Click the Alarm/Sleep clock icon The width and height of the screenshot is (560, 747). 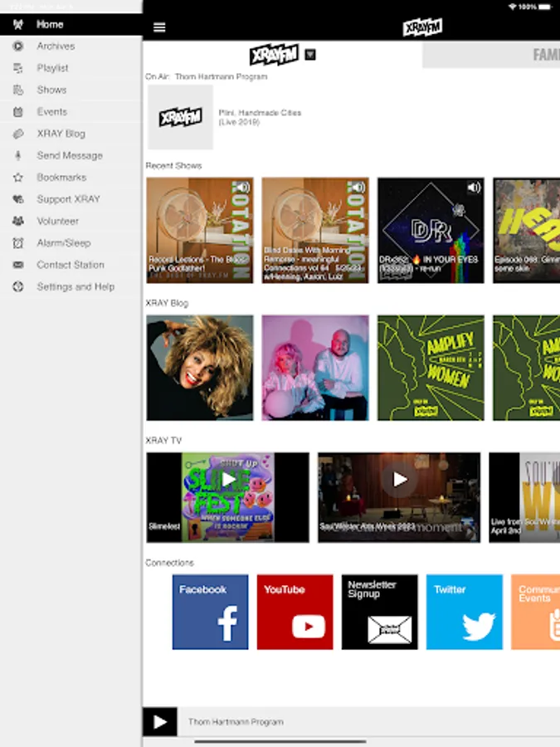tap(18, 243)
